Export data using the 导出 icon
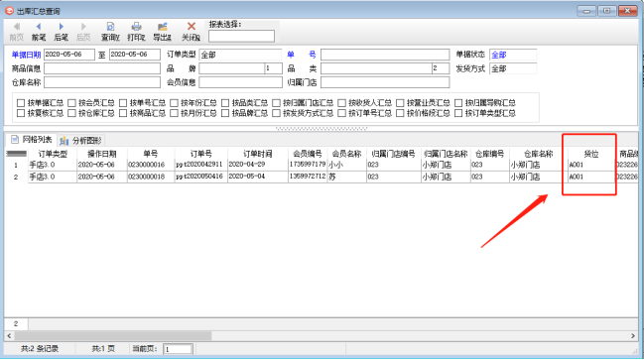The image size is (644, 360). (x=162, y=32)
